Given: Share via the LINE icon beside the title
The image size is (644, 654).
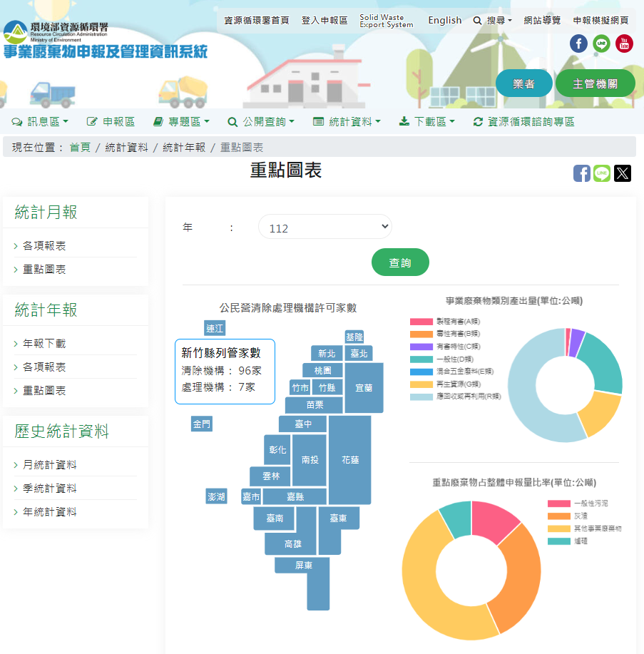Looking at the screenshot, I should pos(602,173).
